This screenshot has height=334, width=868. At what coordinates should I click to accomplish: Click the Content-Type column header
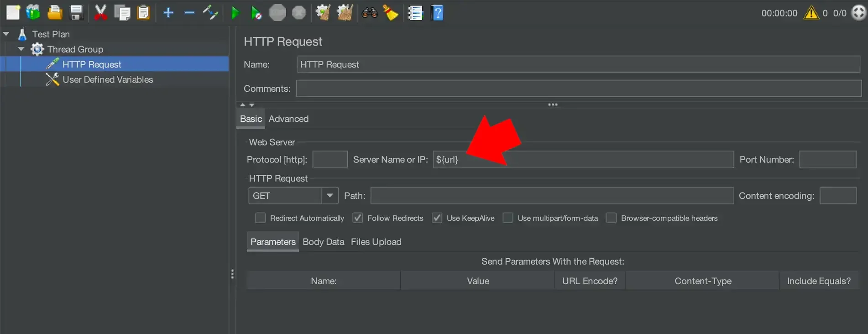click(x=703, y=281)
